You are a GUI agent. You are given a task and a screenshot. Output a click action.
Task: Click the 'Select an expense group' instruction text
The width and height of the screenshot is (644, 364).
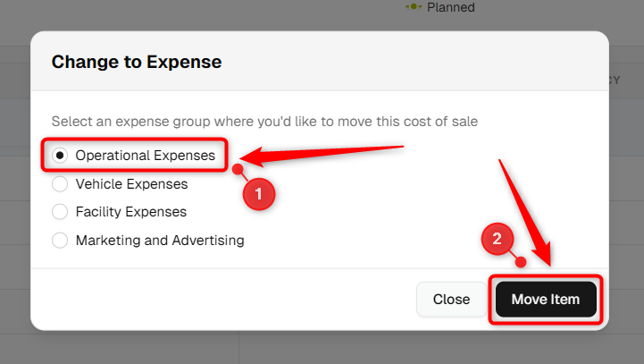coord(264,122)
